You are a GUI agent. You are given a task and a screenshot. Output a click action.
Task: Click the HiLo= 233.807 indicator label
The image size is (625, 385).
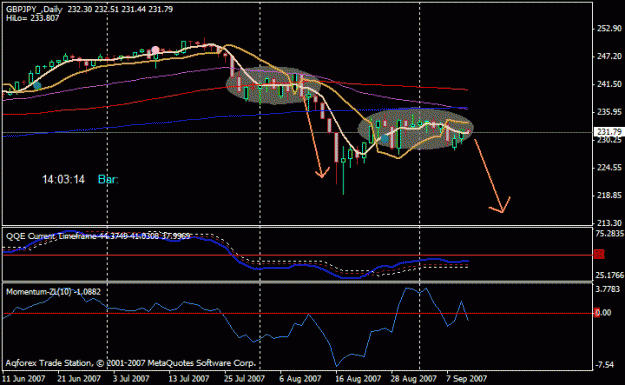[32, 18]
